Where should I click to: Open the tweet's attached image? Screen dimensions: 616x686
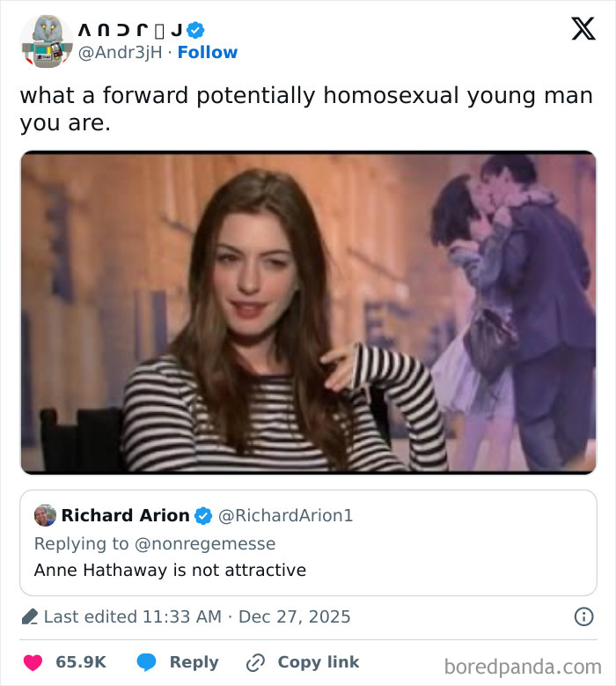(308, 313)
